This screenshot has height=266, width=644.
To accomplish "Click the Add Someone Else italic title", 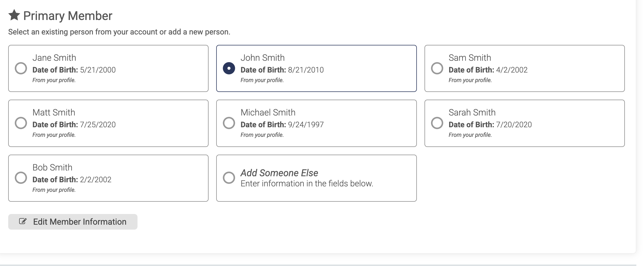I will tap(279, 173).
